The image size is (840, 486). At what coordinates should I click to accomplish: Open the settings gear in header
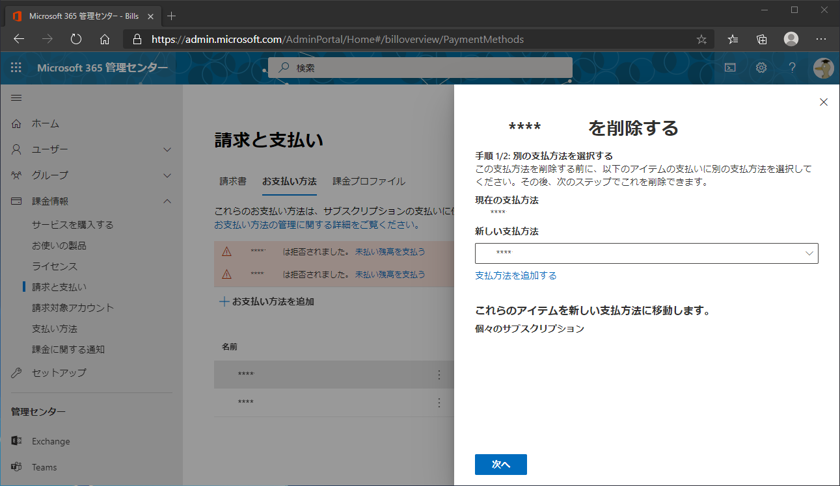761,68
